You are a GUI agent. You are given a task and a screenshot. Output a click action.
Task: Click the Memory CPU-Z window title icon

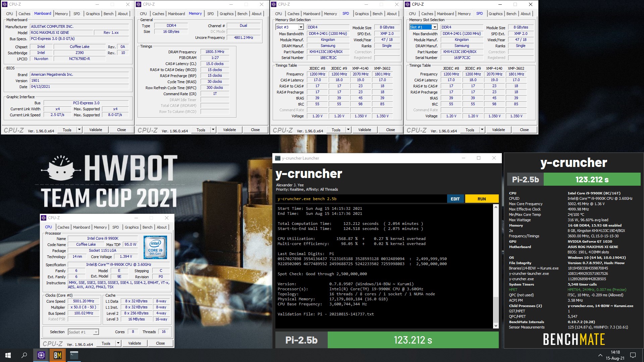coord(139,4)
